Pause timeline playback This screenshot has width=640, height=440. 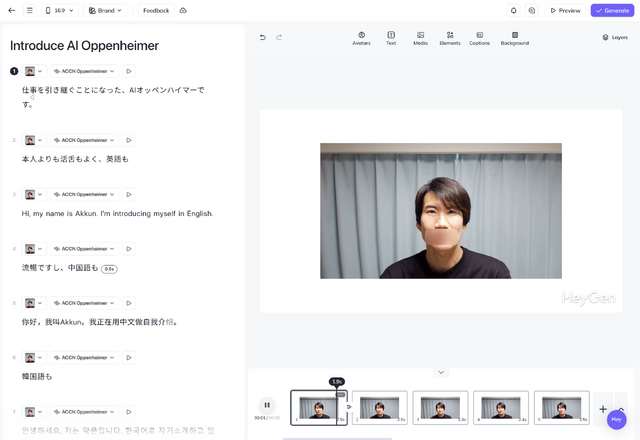click(x=267, y=405)
